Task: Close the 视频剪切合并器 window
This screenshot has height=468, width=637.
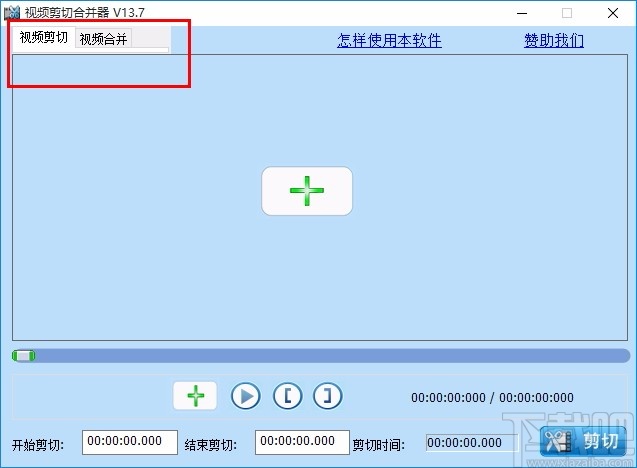Action: 613,13
